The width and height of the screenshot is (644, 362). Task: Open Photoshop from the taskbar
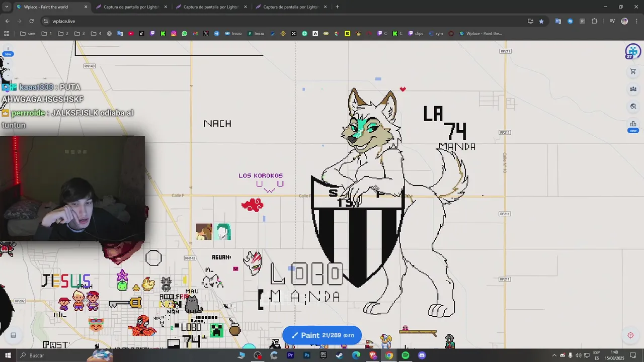[x=307, y=355]
